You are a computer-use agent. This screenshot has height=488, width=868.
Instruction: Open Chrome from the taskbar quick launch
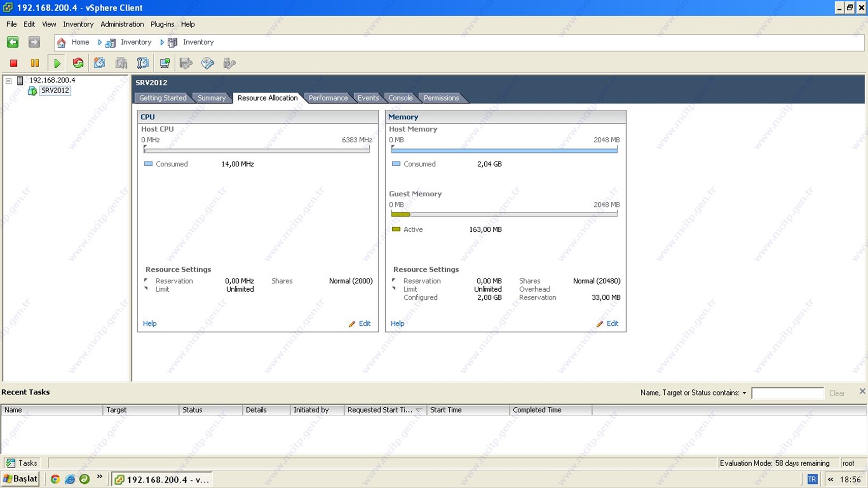pyautogui.click(x=55, y=479)
